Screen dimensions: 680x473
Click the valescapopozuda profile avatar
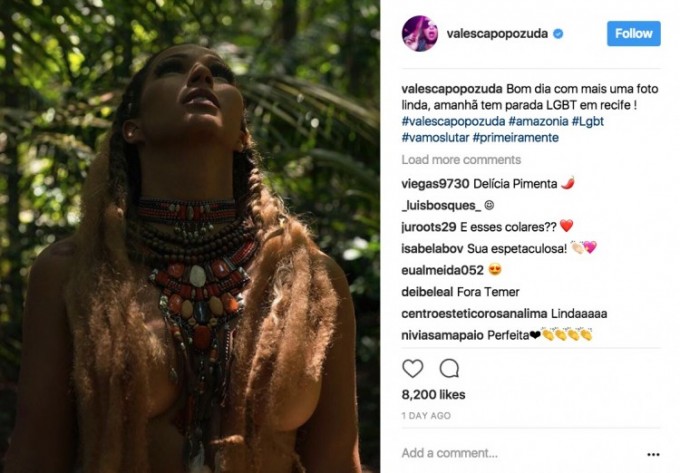pos(419,33)
